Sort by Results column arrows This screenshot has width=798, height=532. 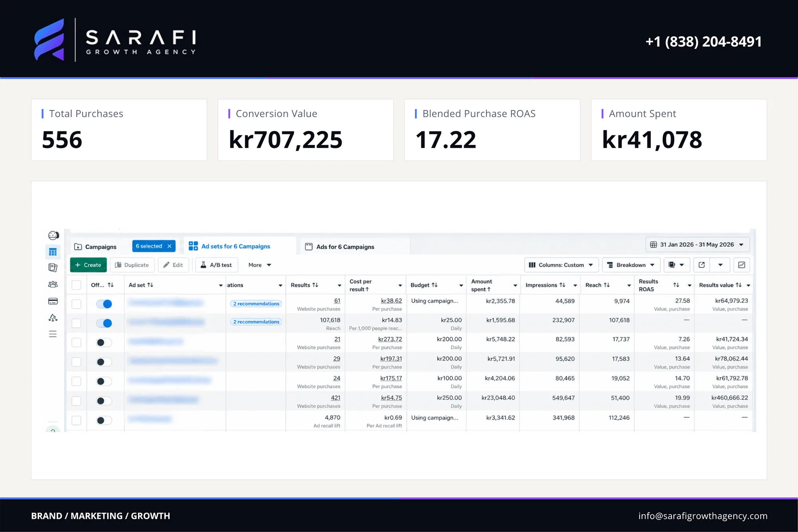pos(315,285)
